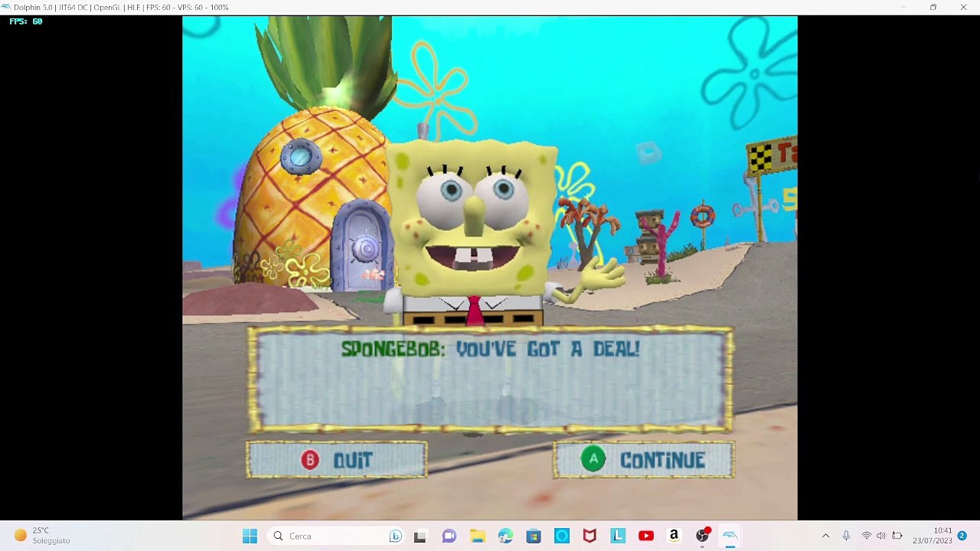Open the blue L app on taskbar
The image size is (980, 551).
click(618, 536)
